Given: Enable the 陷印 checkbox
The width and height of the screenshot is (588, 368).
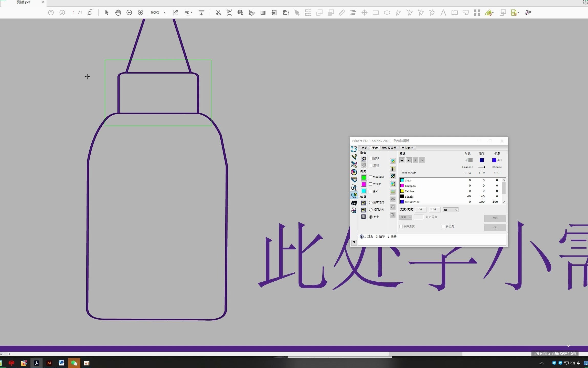Looking at the screenshot, I should point(371,158).
